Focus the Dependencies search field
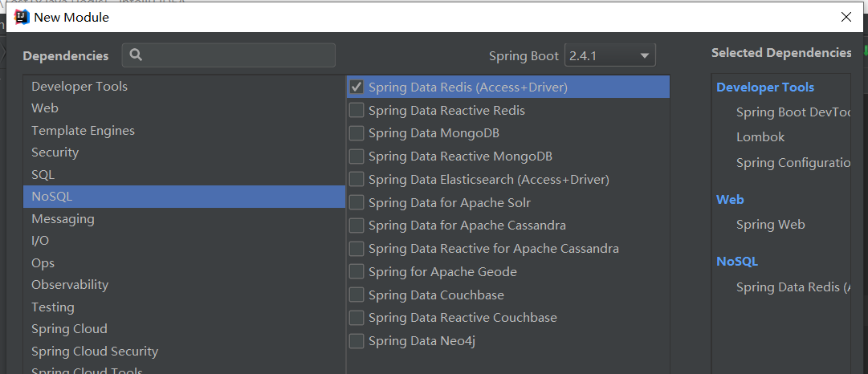The height and width of the screenshot is (374, 868). coord(229,55)
